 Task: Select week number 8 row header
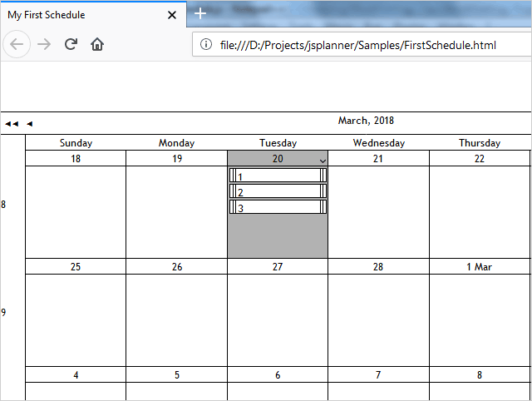[4, 205]
